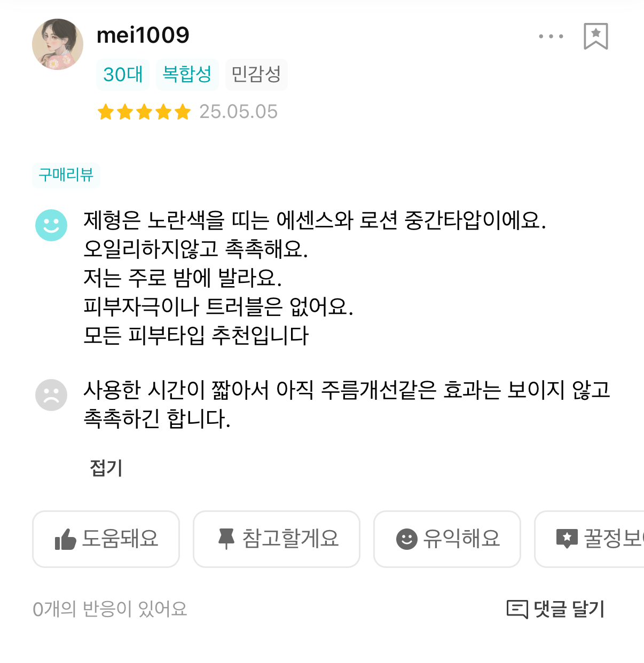Screen dimensions: 644x663
Task: Click the pin icon on 참고할게요
Action: 226,539
